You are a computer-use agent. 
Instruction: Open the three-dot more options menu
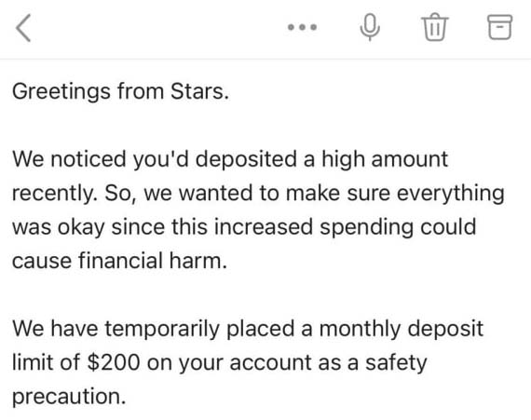click(x=302, y=27)
